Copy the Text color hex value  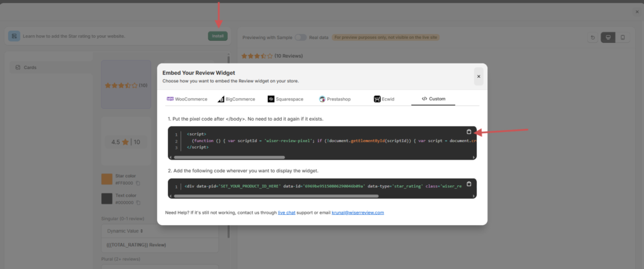click(138, 203)
